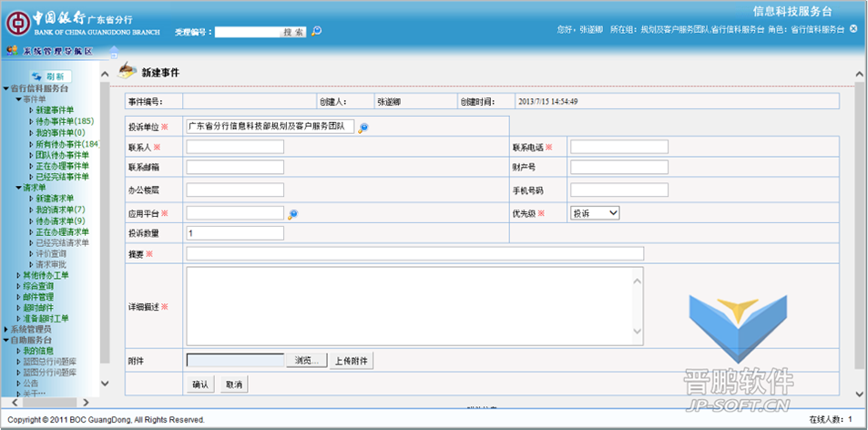Open 已经完结请求单
Viewport: 868px width, 430px height.
63,242
